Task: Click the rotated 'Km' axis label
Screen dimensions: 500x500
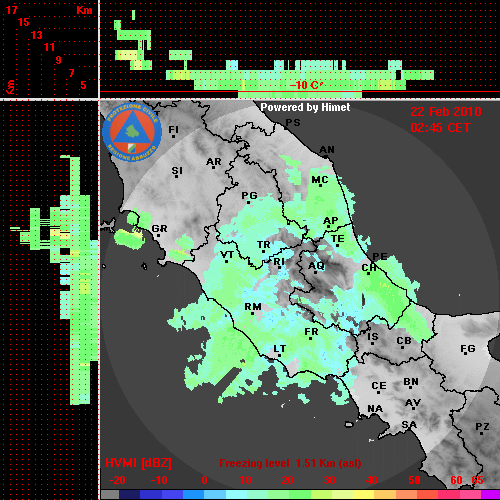Action: point(11,87)
